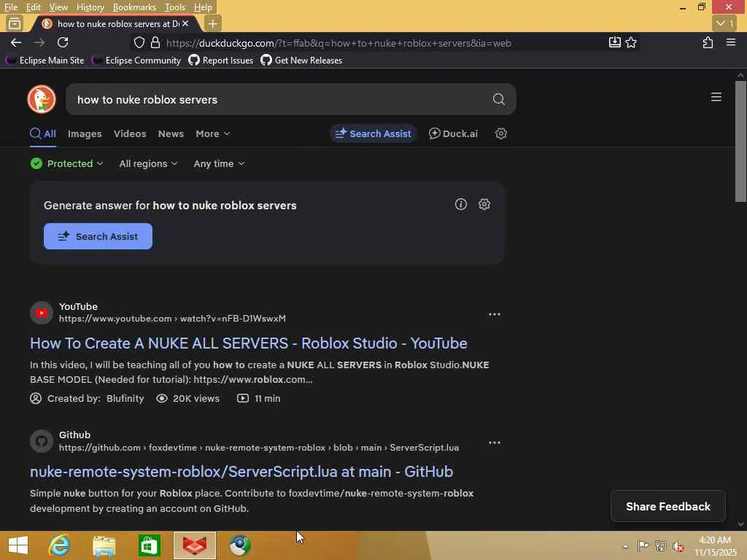Screen dimensions: 747x560
Task: Expand the All regions dropdown
Action: tap(148, 163)
